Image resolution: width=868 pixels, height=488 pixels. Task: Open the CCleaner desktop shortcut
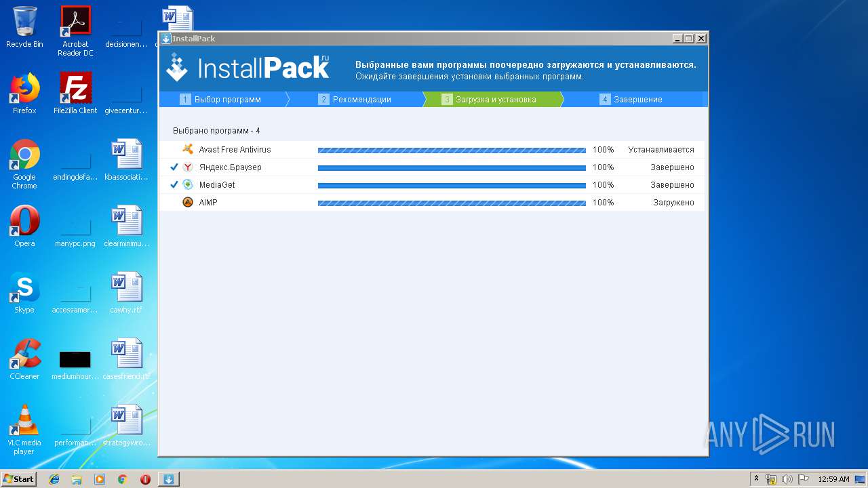24,359
